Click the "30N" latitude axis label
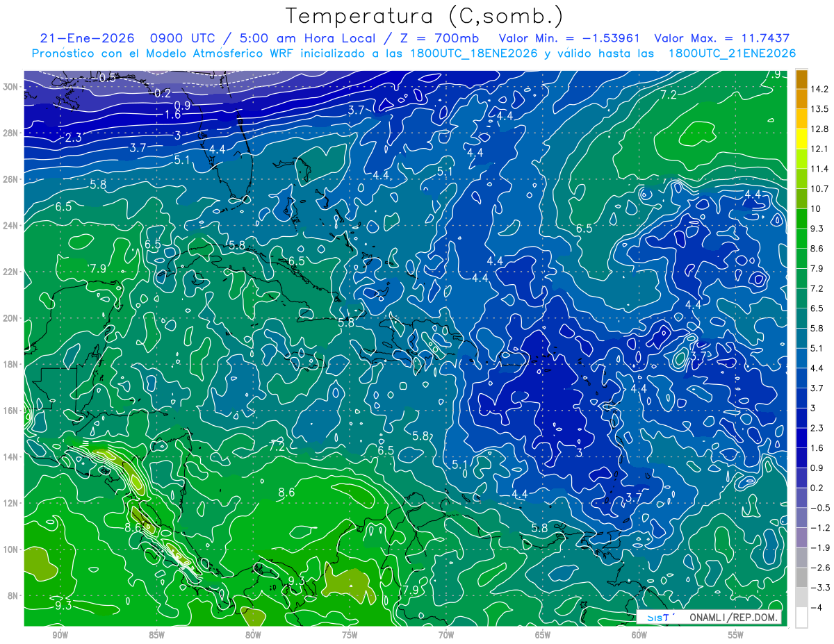Image resolution: width=834 pixels, height=644 pixels. coord(12,87)
